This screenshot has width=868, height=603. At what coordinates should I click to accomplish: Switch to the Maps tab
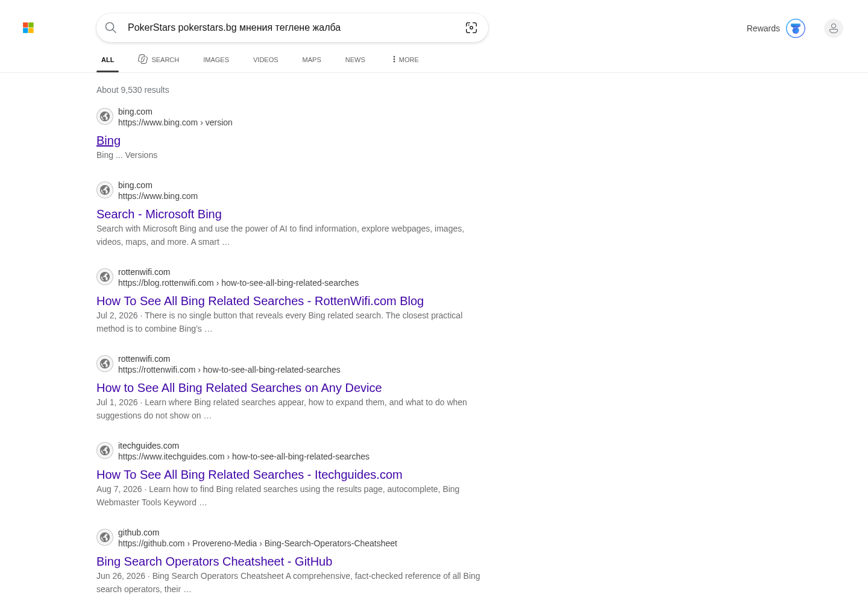pos(312,60)
